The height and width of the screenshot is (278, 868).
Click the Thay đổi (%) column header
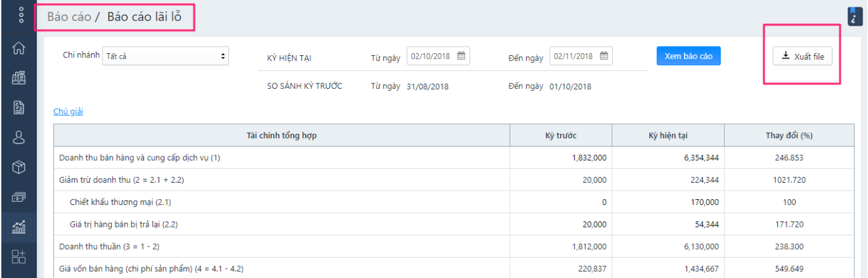coord(789,135)
